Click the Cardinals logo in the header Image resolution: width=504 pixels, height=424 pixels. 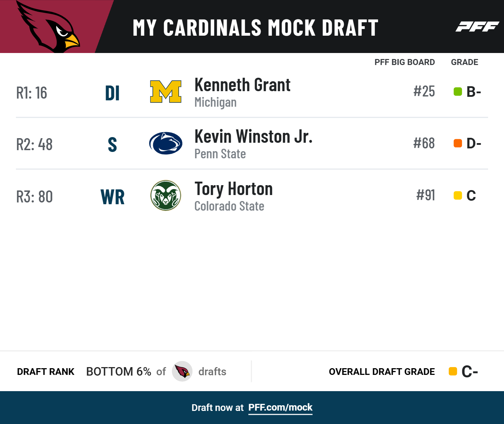pos(50,26)
